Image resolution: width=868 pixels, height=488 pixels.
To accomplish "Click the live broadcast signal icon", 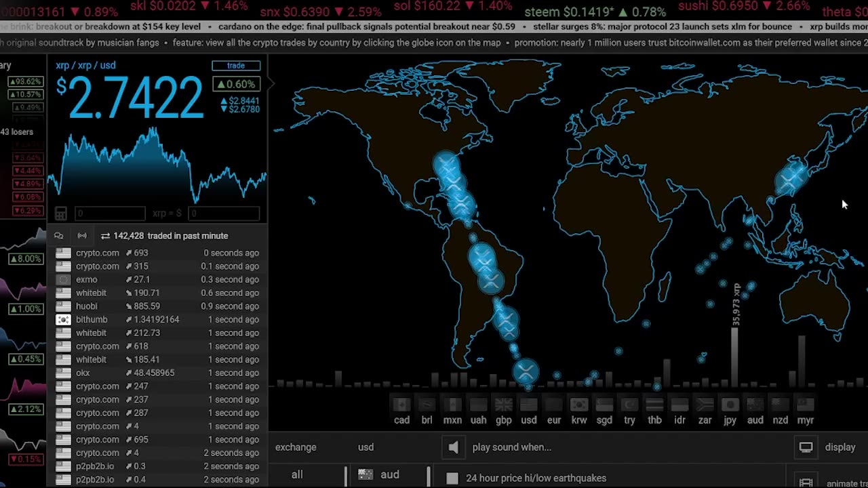I will [82, 236].
